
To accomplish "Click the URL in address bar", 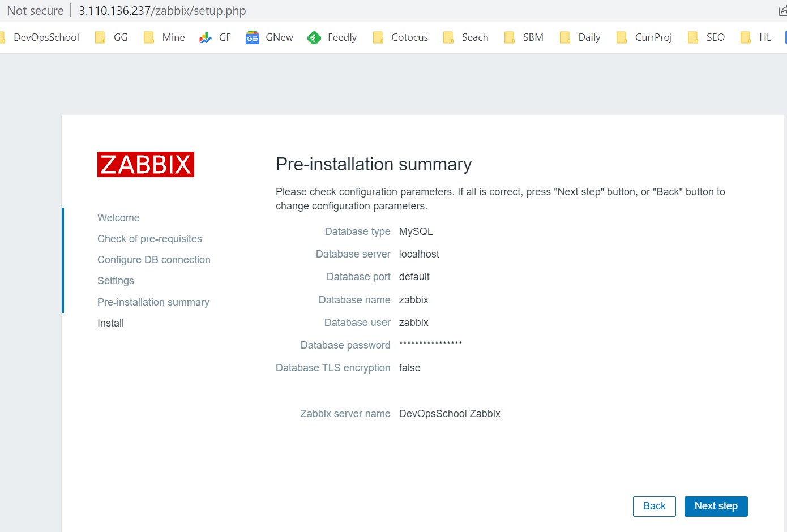I will 162,11.
